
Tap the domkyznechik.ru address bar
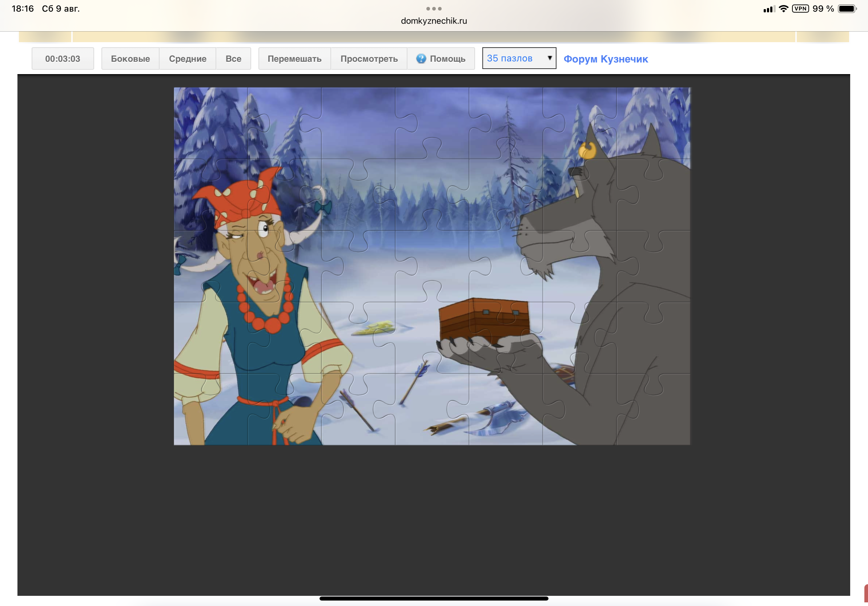434,21
